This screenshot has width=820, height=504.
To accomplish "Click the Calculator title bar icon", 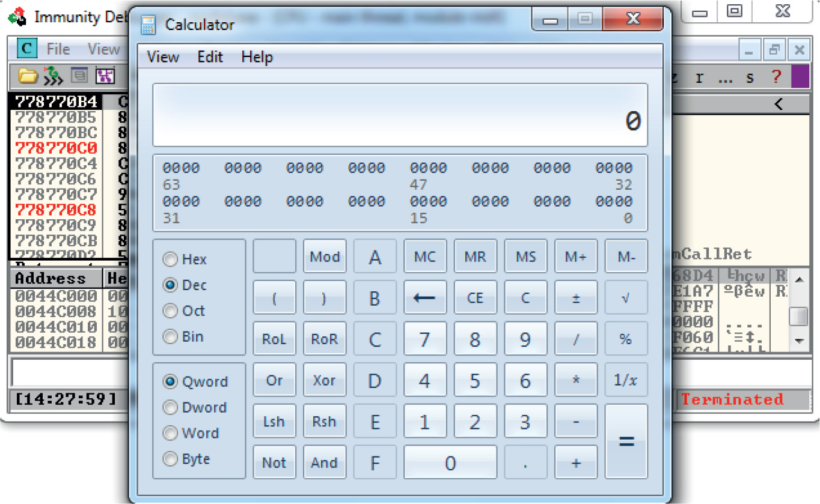I will pyautogui.click(x=148, y=25).
